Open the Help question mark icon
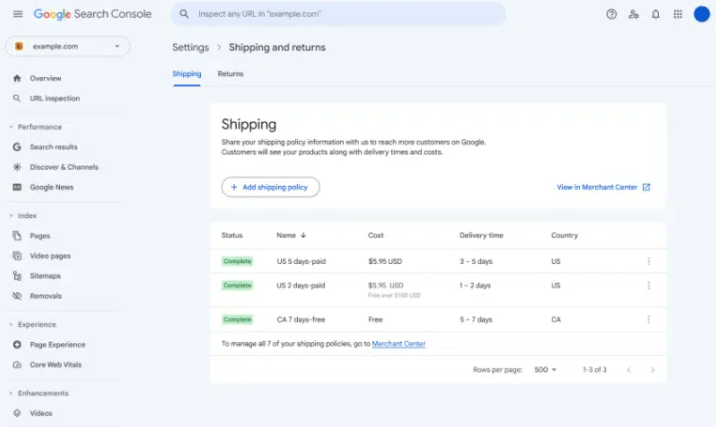The image size is (716, 427). click(611, 14)
